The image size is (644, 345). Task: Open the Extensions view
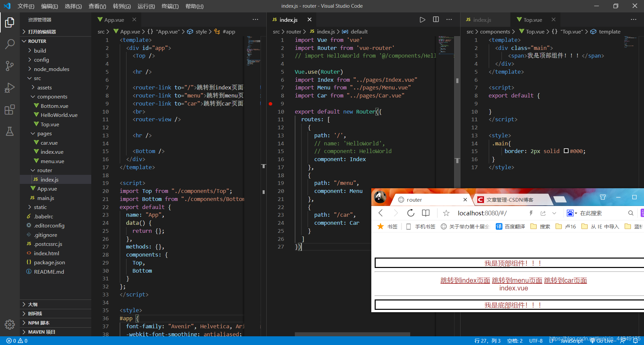10,110
